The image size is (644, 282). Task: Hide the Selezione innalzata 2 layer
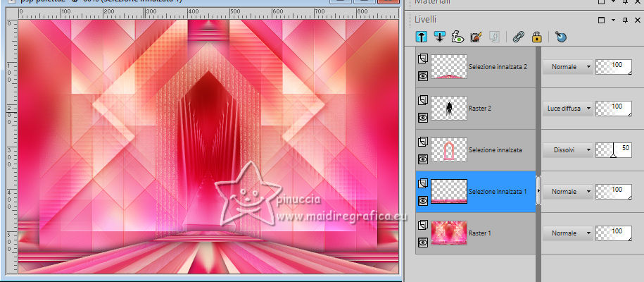pos(423,75)
